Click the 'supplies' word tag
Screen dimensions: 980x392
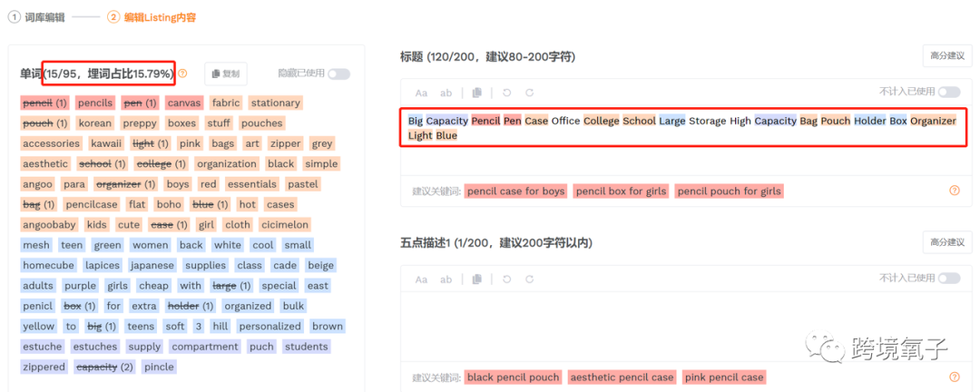click(206, 265)
